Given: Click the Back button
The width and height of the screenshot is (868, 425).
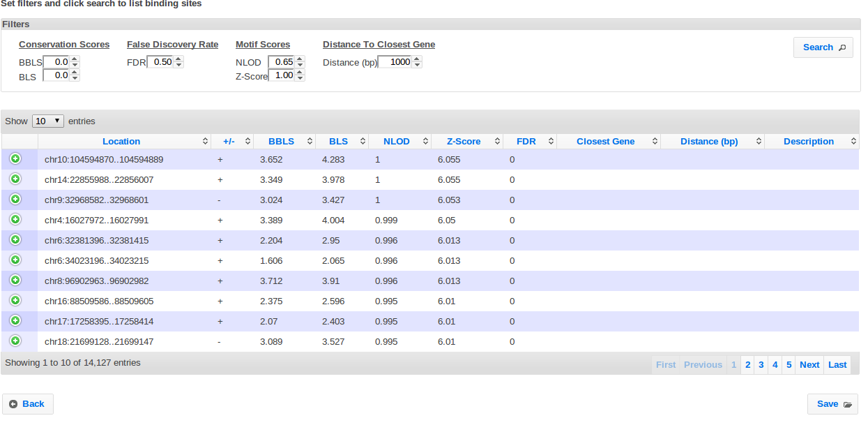Looking at the screenshot, I should [x=28, y=404].
